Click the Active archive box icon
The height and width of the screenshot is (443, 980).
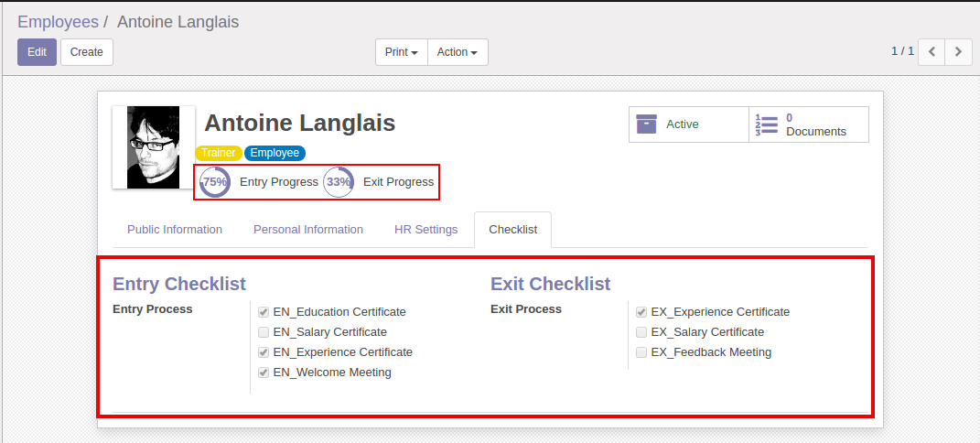[647, 124]
